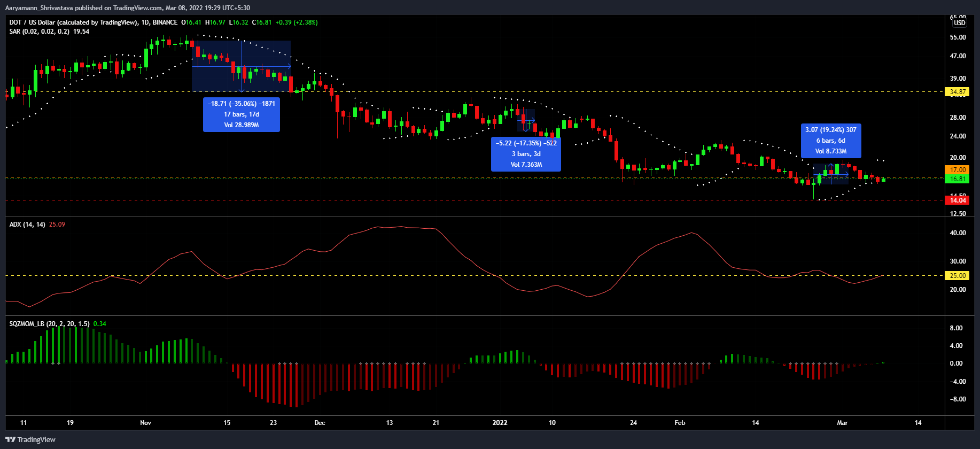Image resolution: width=980 pixels, height=449 pixels.
Task: Click the SAR indicator legend label
Action: click(39, 32)
